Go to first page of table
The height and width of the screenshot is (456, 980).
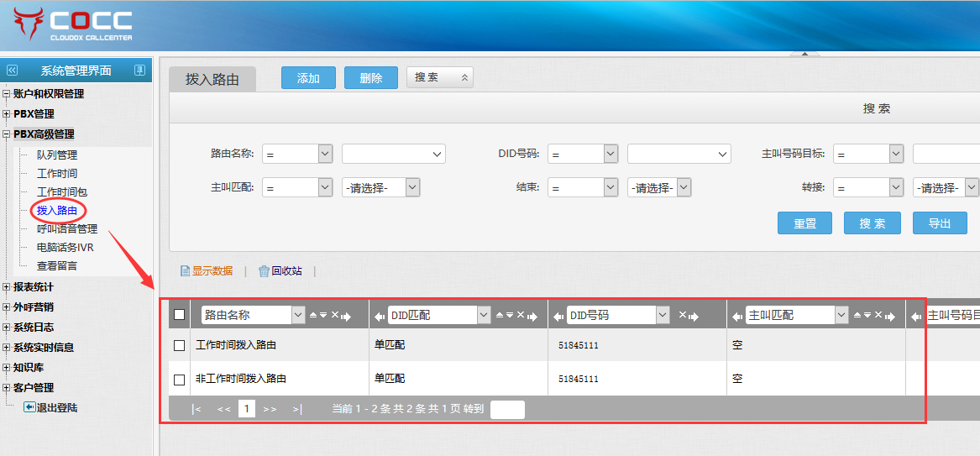coord(197,409)
